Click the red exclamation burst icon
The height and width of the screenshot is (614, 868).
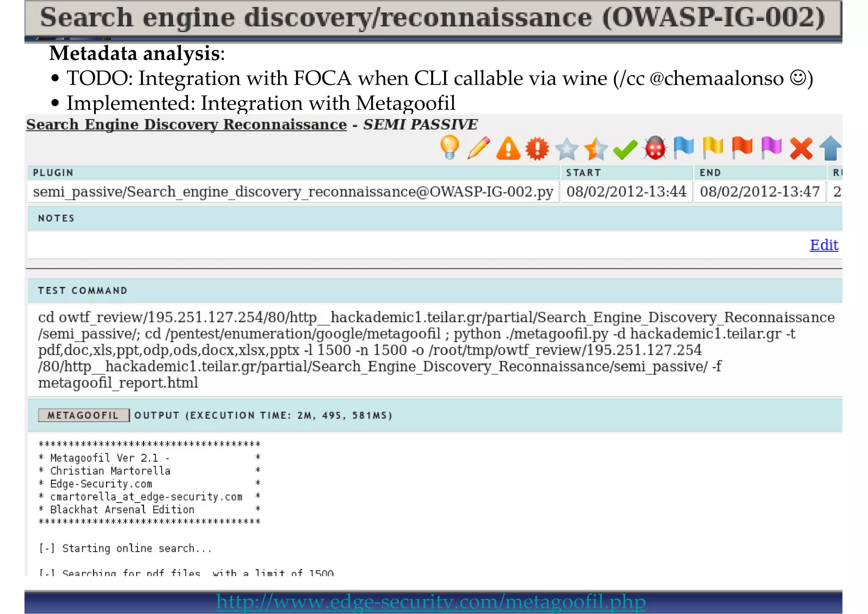tap(537, 148)
